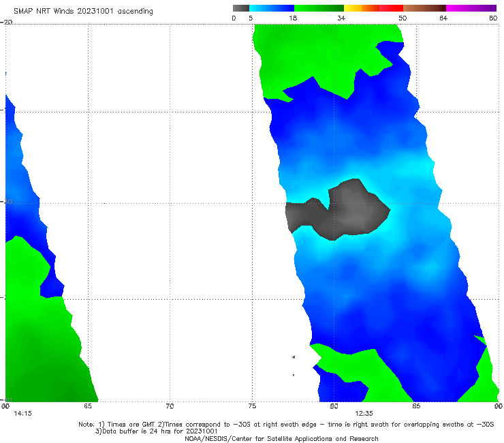Click the longitude axis label "65"

[x=88, y=406]
